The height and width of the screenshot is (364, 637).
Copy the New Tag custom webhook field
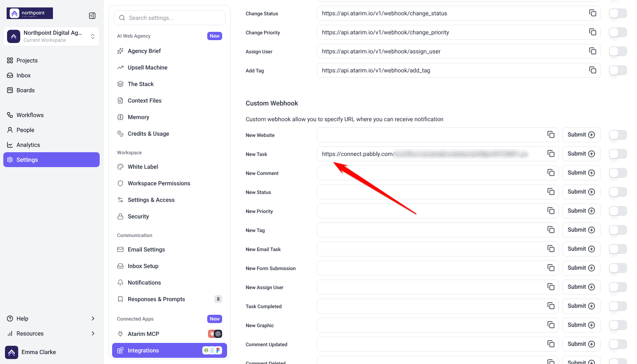click(551, 230)
